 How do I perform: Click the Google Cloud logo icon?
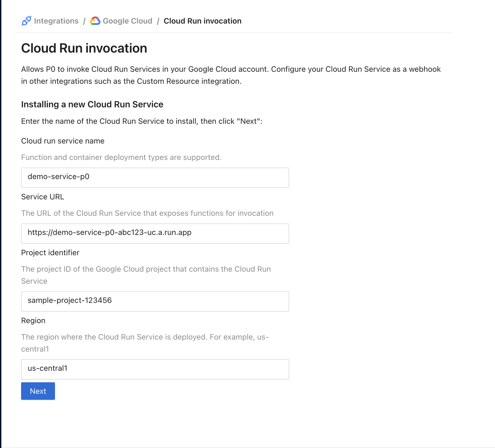coord(95,21)
